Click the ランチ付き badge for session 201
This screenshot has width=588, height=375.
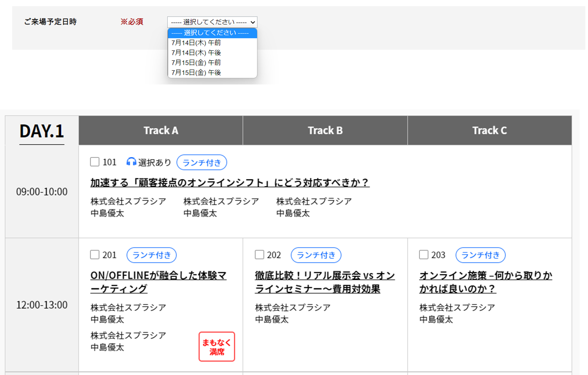(151, 255)
